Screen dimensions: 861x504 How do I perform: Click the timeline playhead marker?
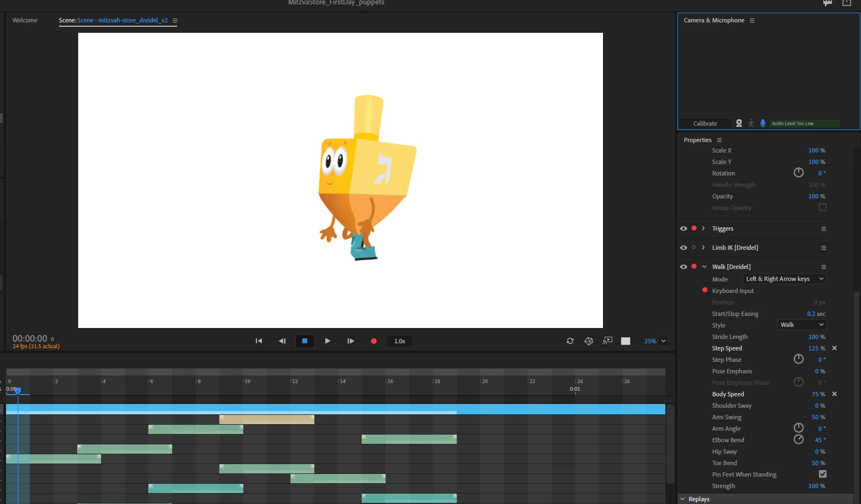point(17,391)
